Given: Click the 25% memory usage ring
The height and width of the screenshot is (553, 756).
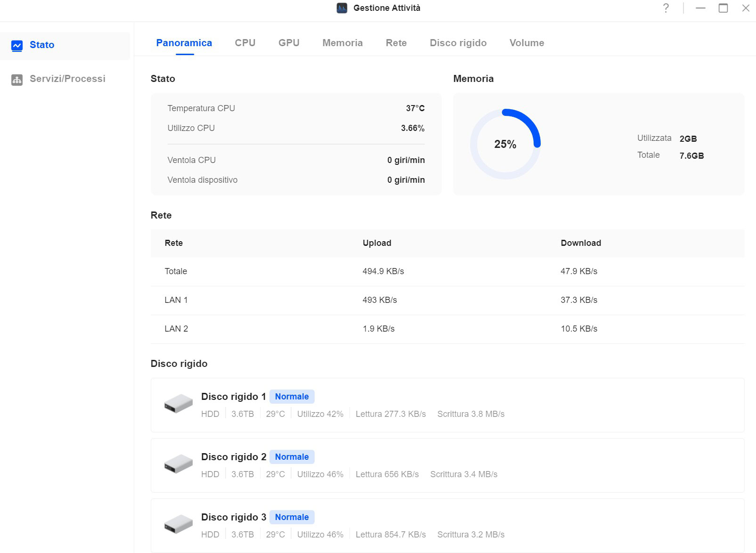Looking at the screenshot, I should (505, 144).
